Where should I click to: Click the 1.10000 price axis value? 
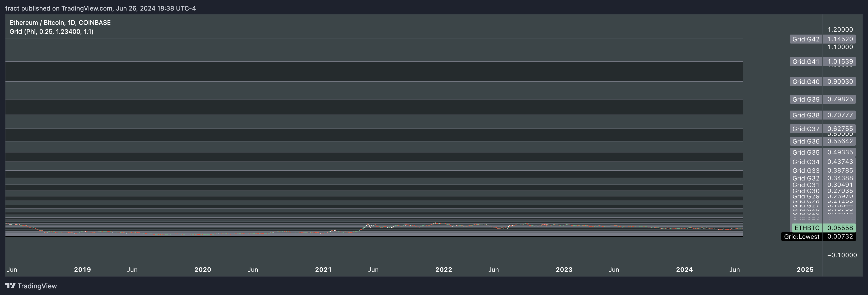click(x=840, y=47)
